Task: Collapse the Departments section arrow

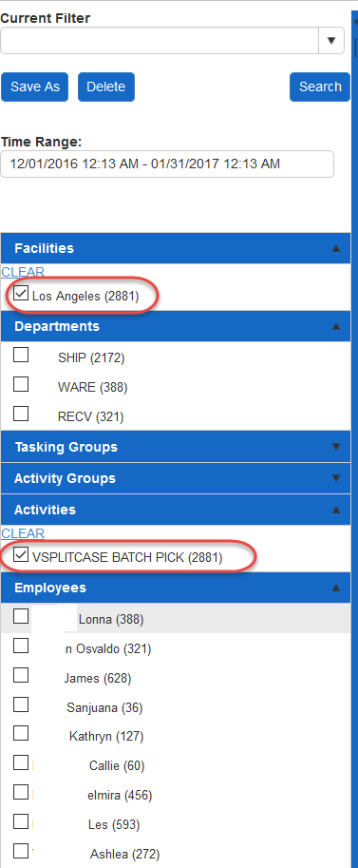Action: pos(335,327)
